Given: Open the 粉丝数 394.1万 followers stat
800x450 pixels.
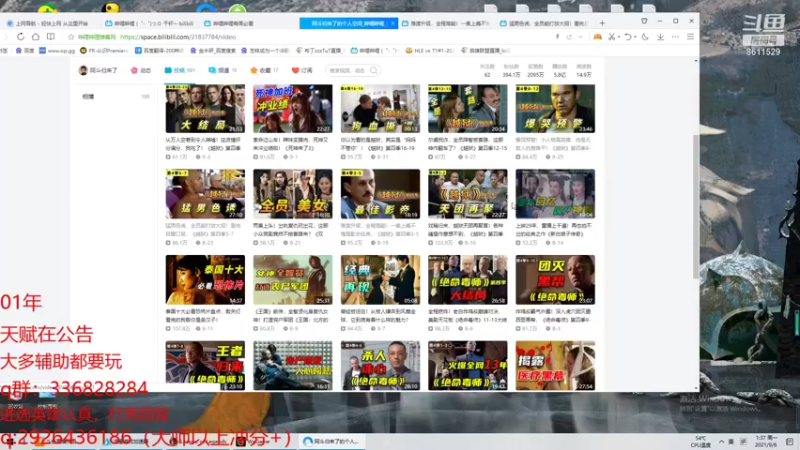Looking at the screenshot, I should [511, 70].
